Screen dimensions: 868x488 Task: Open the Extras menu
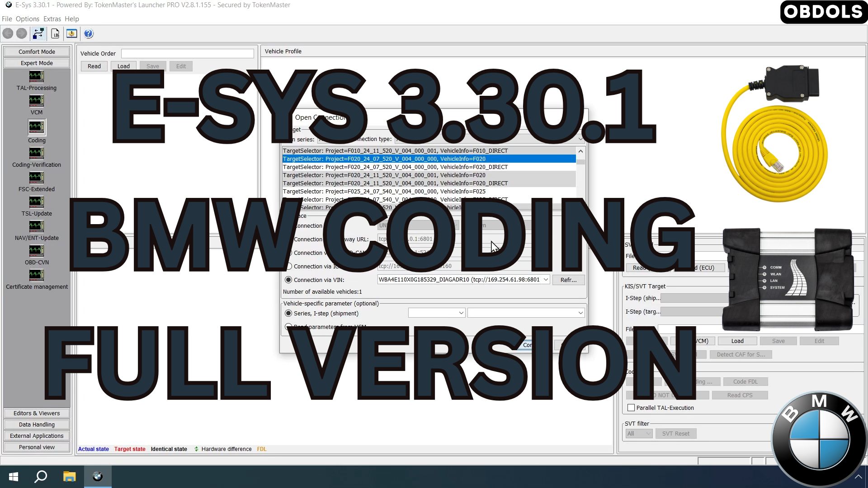coord(52,19)
